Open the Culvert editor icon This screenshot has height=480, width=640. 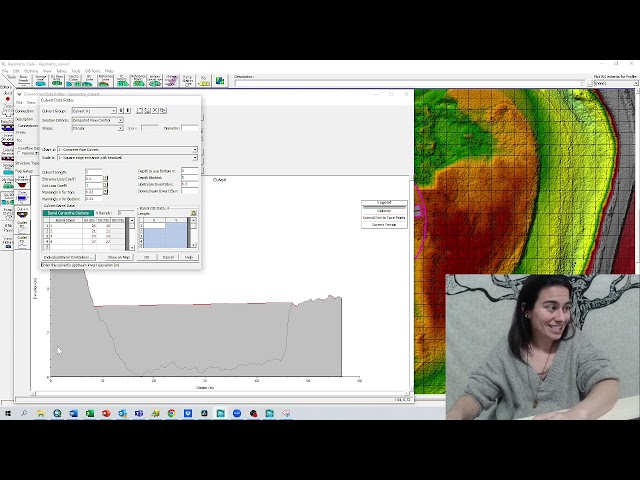(x=22, y=212)
